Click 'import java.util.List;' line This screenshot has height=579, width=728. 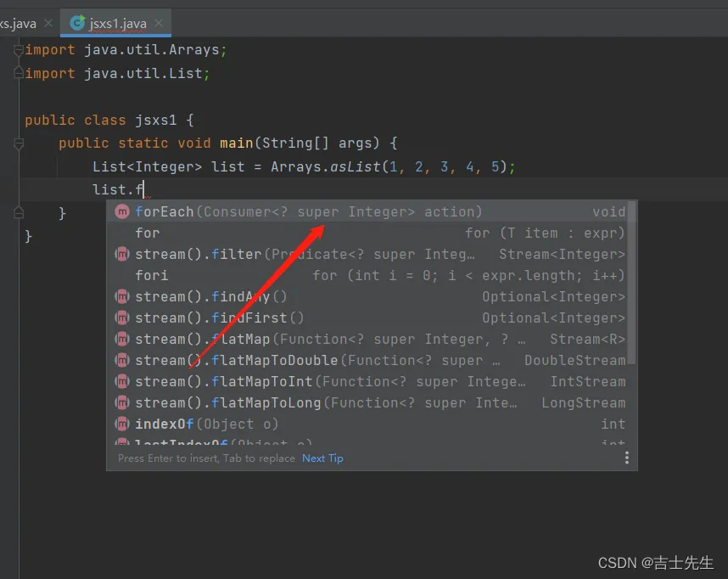pyautogui.click(x=117, y=73)
